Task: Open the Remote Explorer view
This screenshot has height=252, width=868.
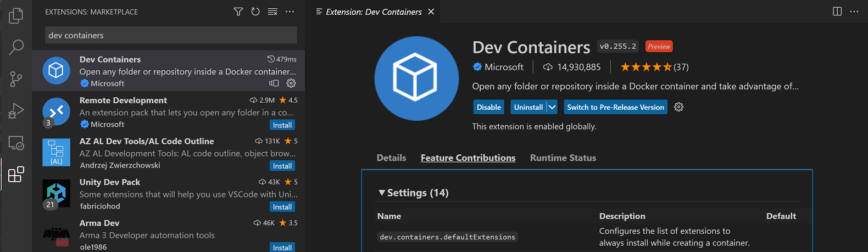Action: pyautogui.click(x=16, y=143)
